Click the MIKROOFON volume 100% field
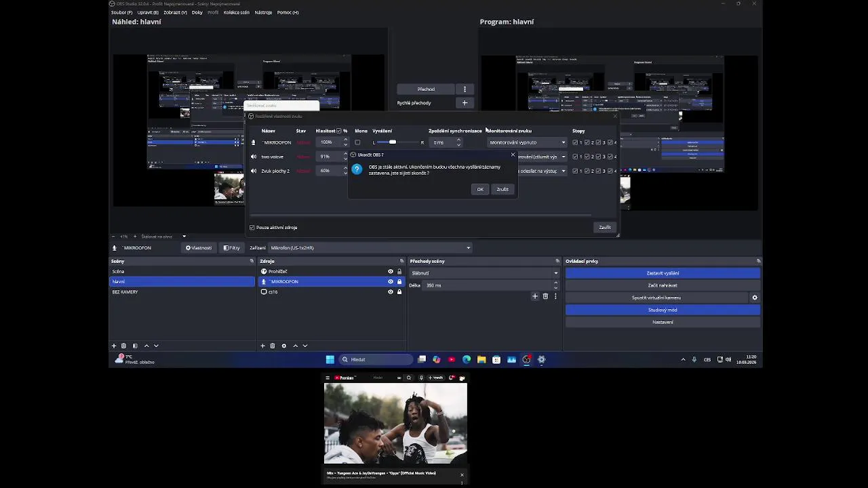Screen dimensions: 868x488 click(x=329, y=142)
